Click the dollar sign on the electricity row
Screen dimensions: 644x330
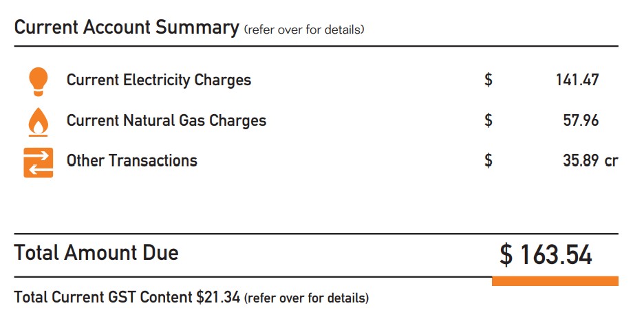(488, 80)
